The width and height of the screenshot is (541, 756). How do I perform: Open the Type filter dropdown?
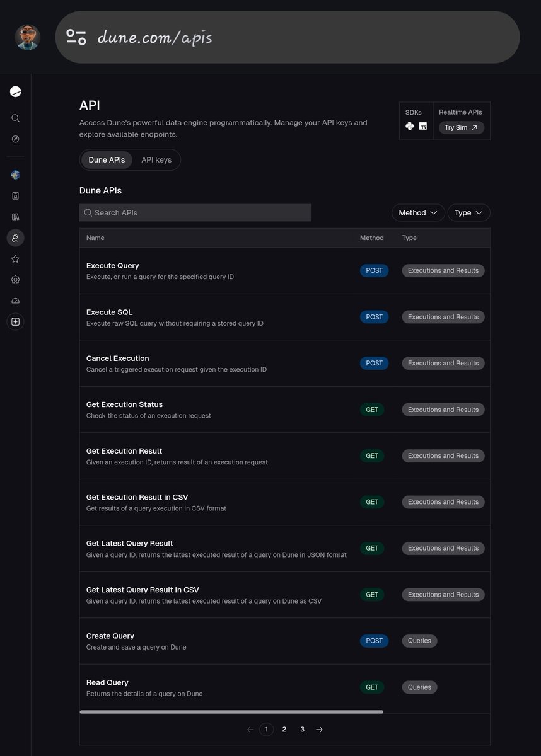(x=468, y=212)
